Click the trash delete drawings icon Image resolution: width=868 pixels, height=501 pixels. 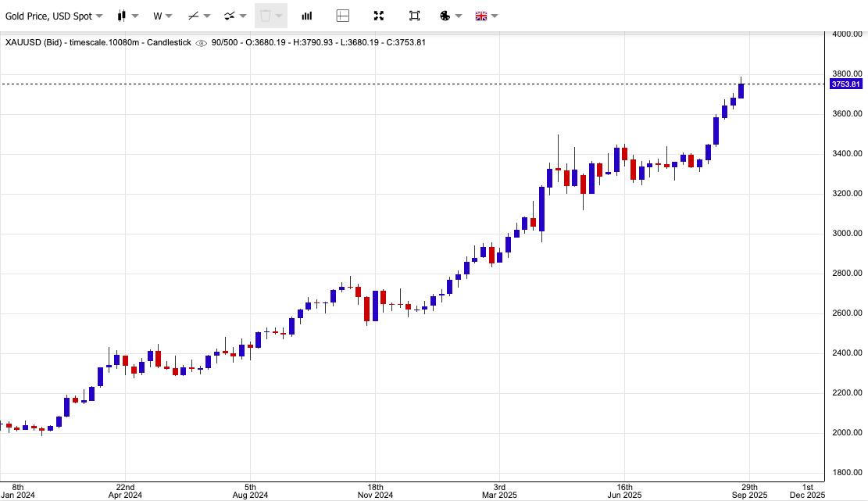pyautogui.click(x=265, y=16)
